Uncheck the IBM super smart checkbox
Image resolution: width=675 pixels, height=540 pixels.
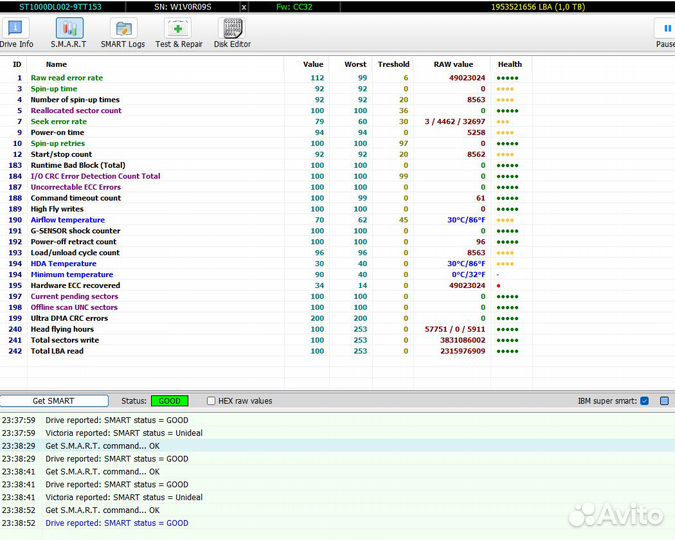click(x=644, y=401)
